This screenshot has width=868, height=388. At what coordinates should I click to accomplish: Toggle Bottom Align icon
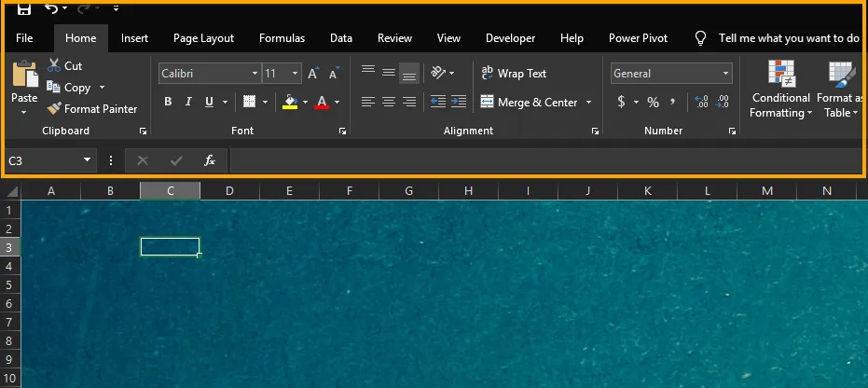(x=409, y=75)
